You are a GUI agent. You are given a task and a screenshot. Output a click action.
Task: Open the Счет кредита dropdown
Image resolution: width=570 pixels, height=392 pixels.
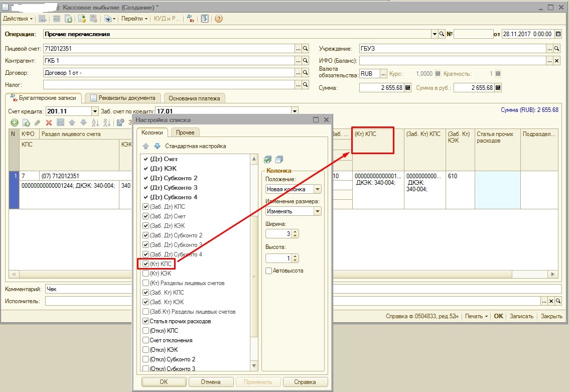click(x=95, y=111)
